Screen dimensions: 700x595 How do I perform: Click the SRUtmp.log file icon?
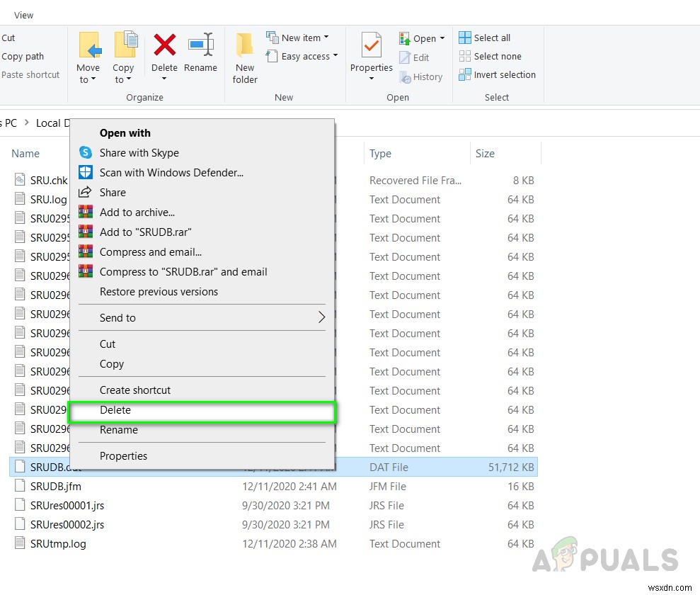pyautogui.click(x=20, y=543)
